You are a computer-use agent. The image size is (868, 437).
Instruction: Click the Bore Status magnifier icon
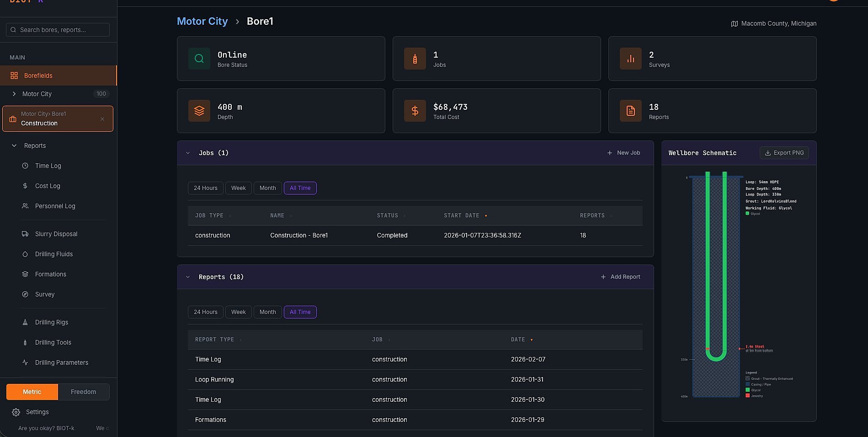pyautogui.click(x=199, y=59)
